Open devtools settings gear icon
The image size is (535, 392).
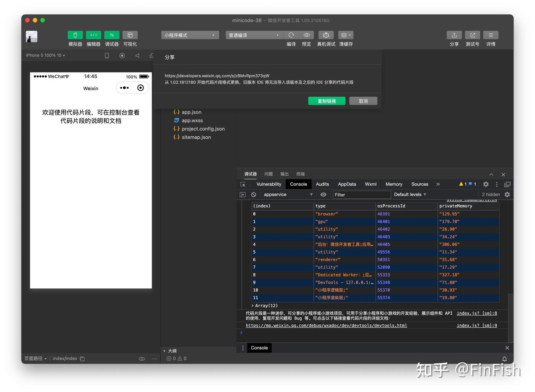point(486,184)
